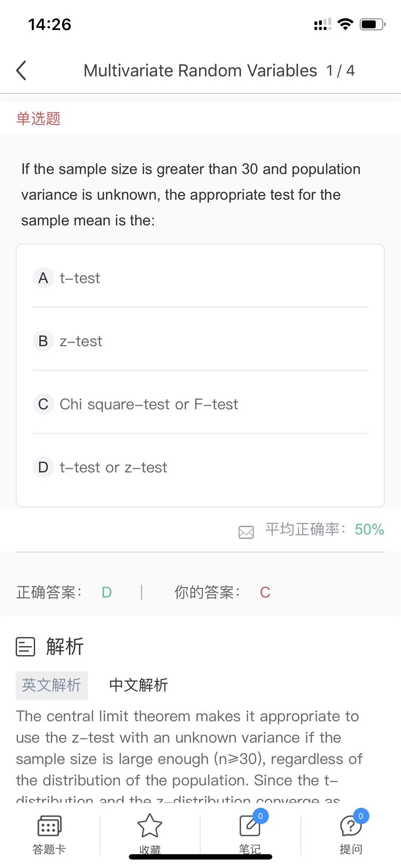Tap the Wi-Fi status icon
Image resolution: width=401 pixels, height=868 pixels.
[345, 24]
